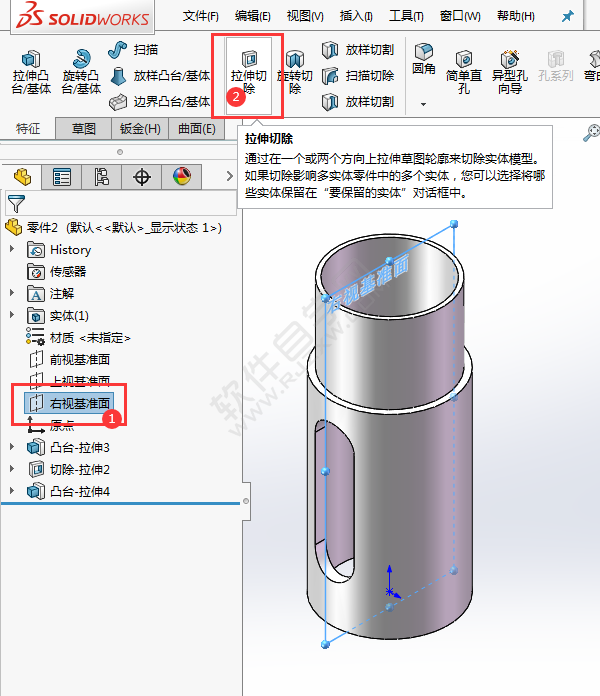
Task: Expand the 凸台-拉伸3 feature
Action: pyautogui.click(x=12, y=447)
